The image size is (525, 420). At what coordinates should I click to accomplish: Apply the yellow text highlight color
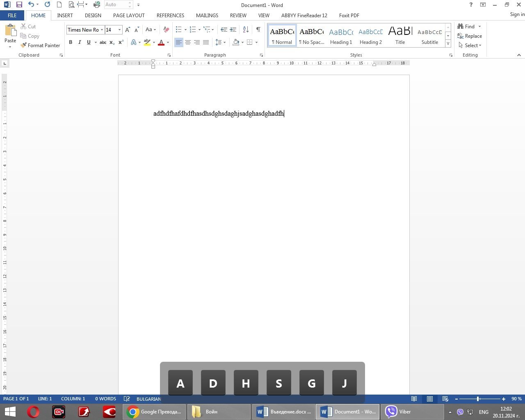[147, 42]
